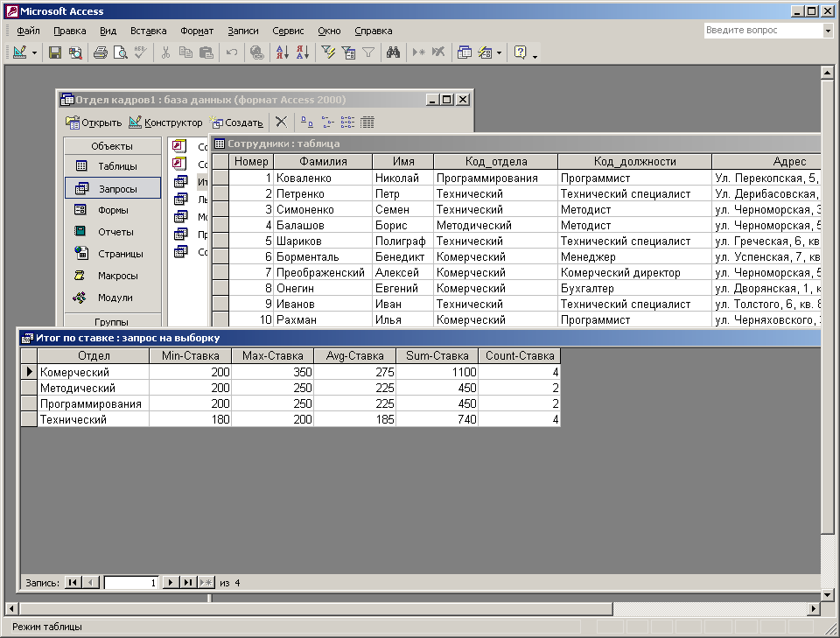840x638 pixels.
Task: Click the Cut scissors icon
Action: [x=165, y=53]
